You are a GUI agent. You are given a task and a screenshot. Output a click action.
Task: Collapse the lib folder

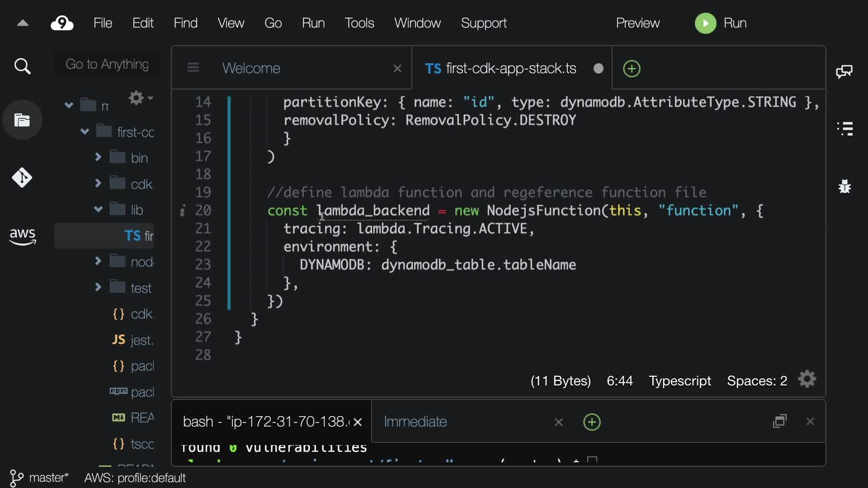pos(98,209)
